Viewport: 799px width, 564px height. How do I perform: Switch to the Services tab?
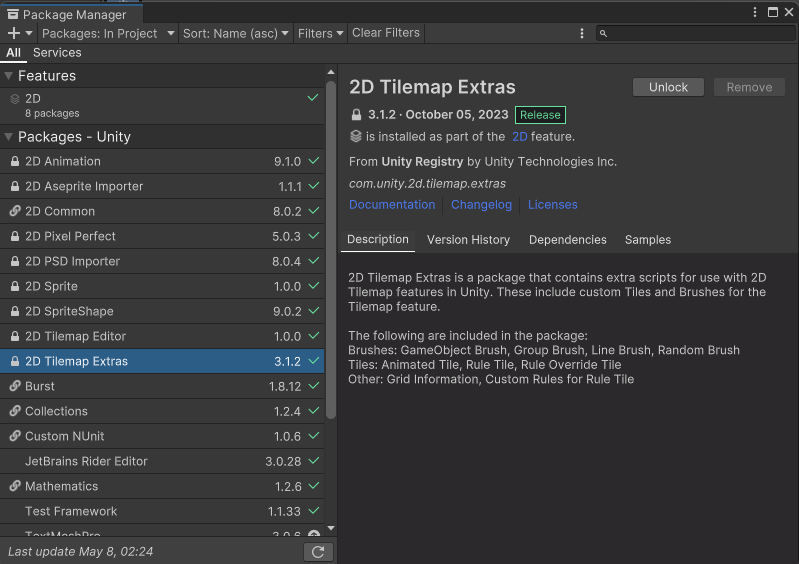pos(57,52)
